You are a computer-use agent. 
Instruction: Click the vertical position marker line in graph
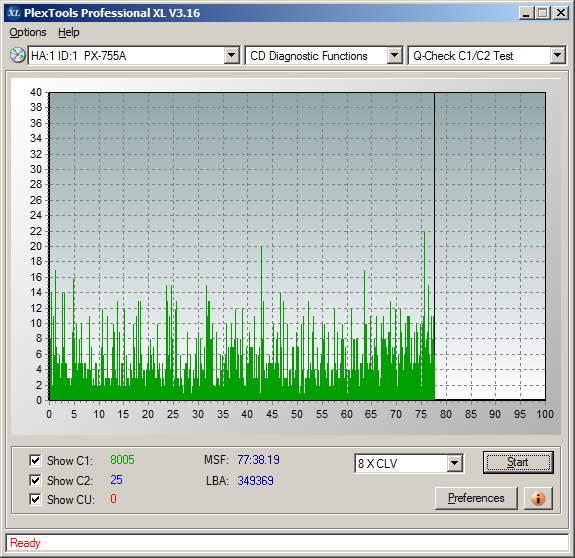[435, 224]
